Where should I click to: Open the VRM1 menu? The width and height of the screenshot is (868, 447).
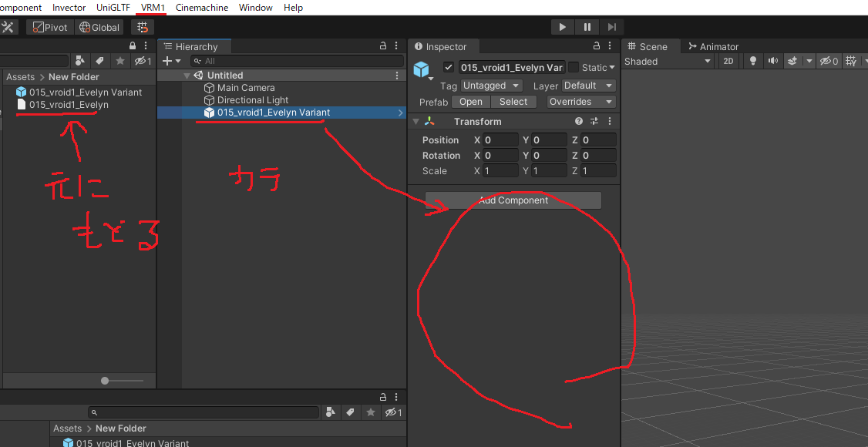click(153, 8)
